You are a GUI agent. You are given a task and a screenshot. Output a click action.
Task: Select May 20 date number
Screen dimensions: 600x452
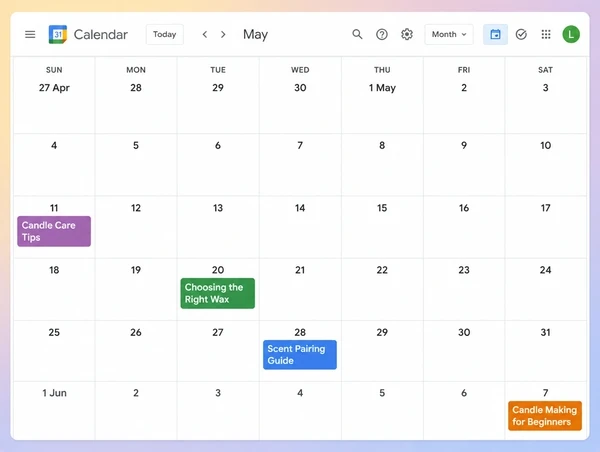[218, 270]
